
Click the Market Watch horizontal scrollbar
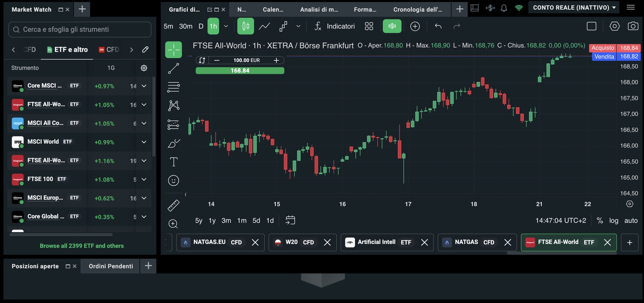click(61, 234)
